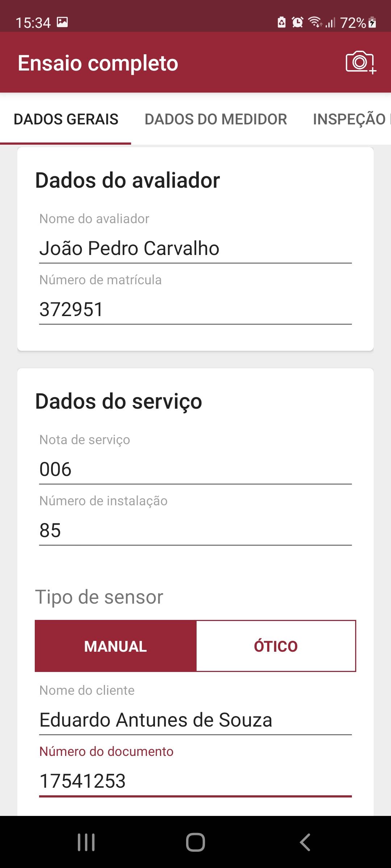Tap the battery indicator icon
Screen dimensions: 391x868
[372, 22]
